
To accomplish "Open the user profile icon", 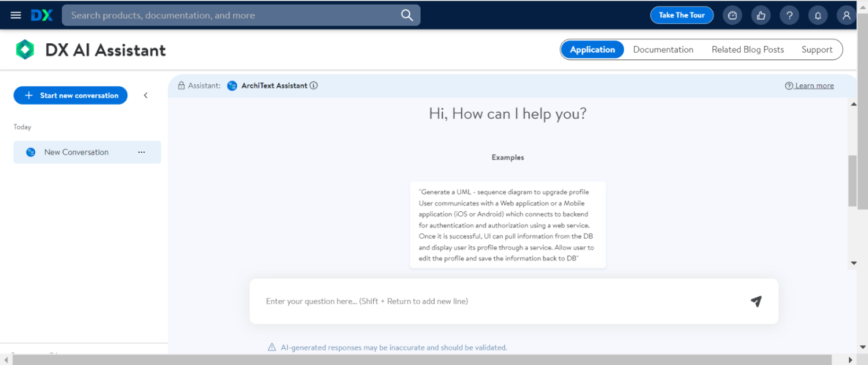I will pos(846,16).
